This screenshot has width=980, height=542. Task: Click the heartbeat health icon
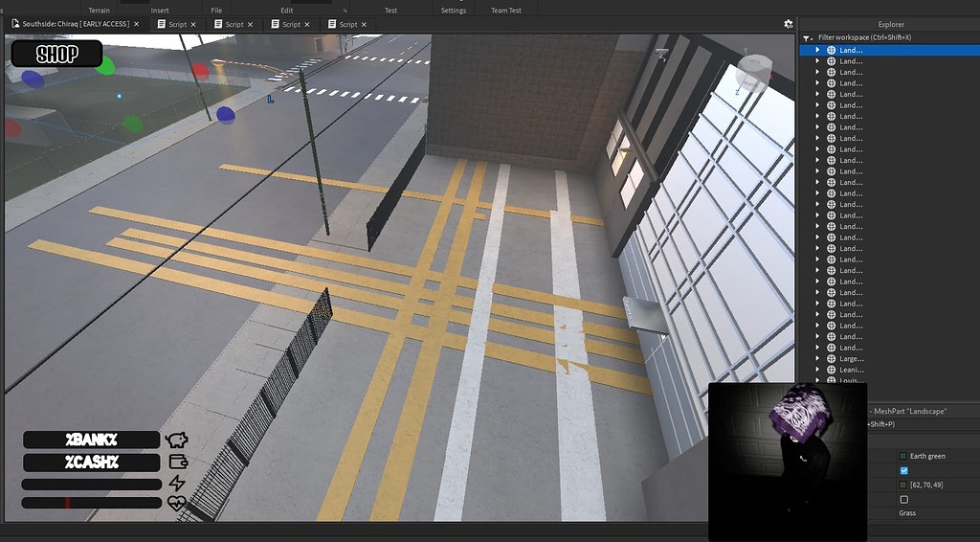177,503
